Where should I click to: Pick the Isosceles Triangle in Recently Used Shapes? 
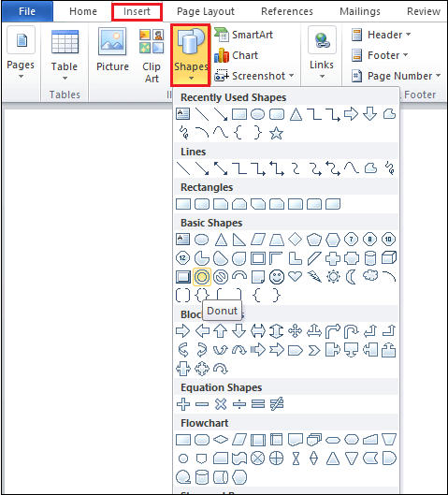pos(296,114)
